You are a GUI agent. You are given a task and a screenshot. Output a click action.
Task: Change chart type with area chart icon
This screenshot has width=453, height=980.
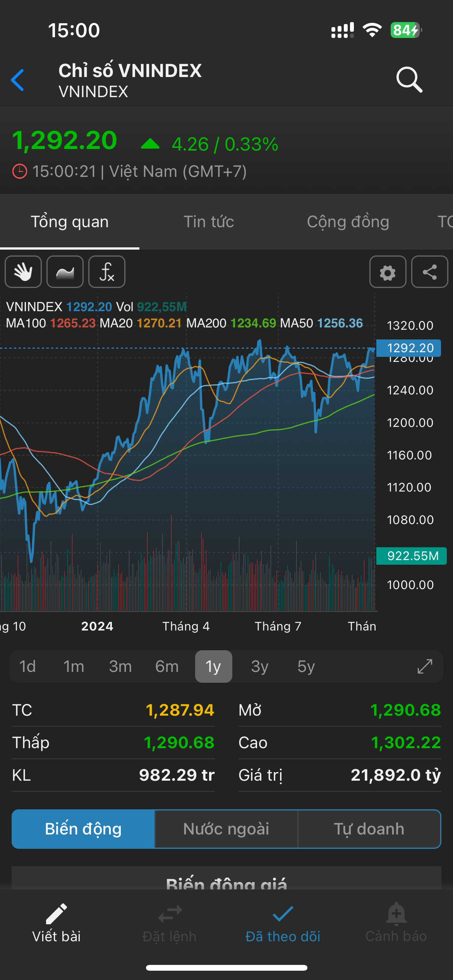(x=65, y=272)
